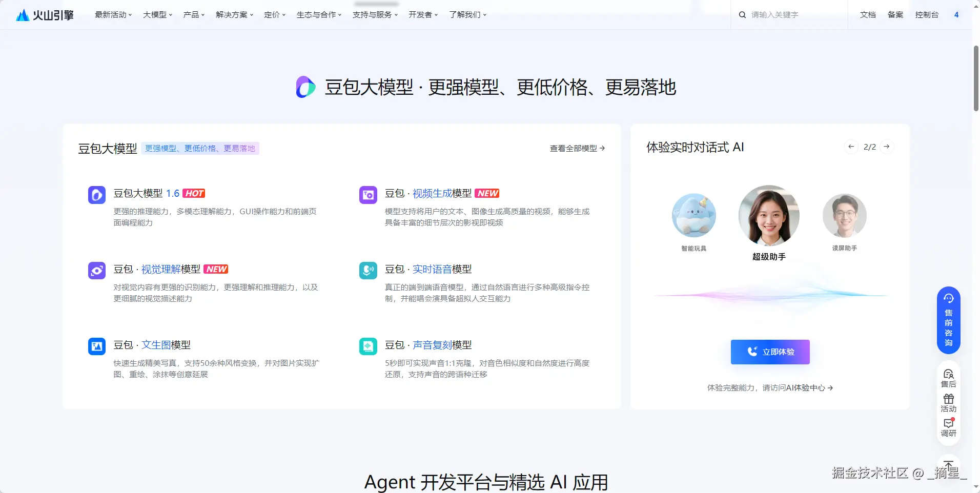Click the 视觉理解模型 eye icon
This screenshot has width=980, height=493.
click(97, 271)
